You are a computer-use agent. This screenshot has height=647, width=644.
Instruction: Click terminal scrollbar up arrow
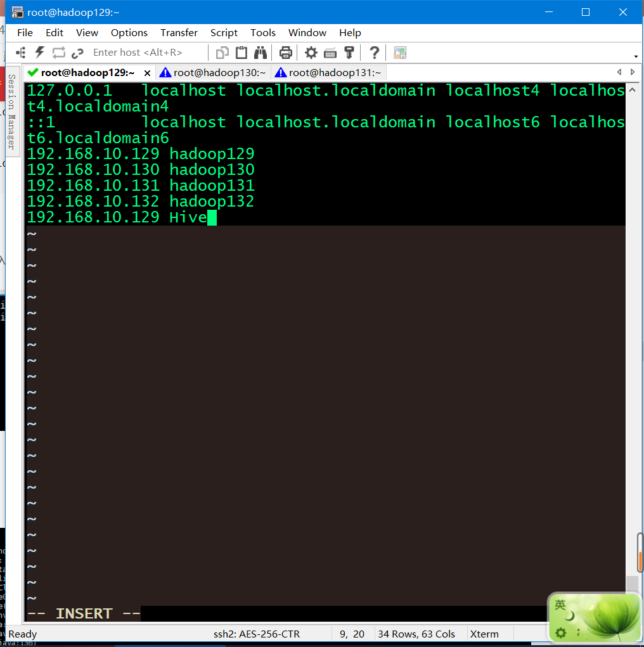tap(632, 89)
